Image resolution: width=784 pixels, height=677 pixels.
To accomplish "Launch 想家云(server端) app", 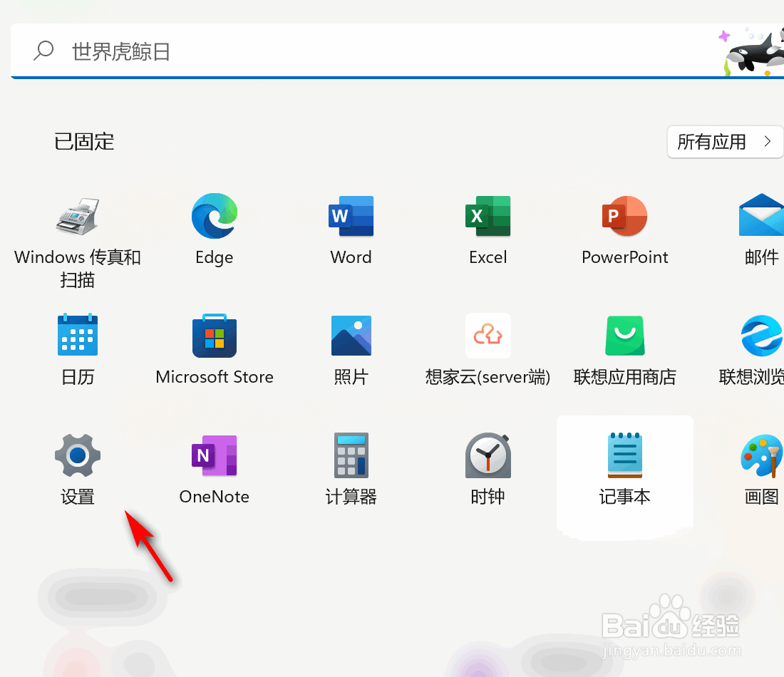I will (488, 336).
